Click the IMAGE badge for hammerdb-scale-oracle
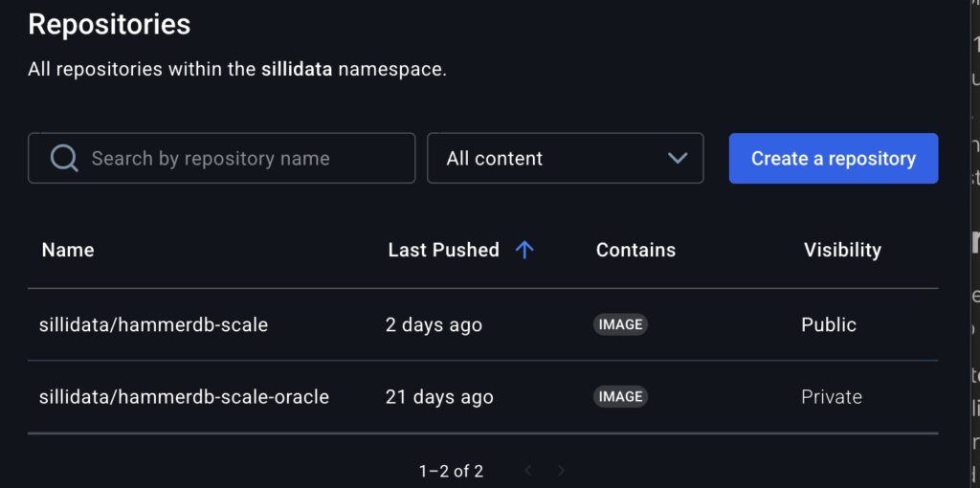Screen dimensions: 980x488 (620, 396)
